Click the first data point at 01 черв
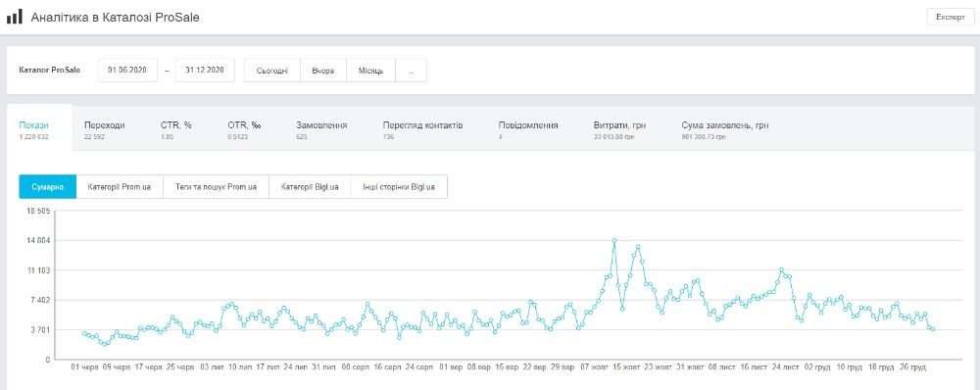The width and height of the screenshot is (980, 390). click(x=84, y=334)
